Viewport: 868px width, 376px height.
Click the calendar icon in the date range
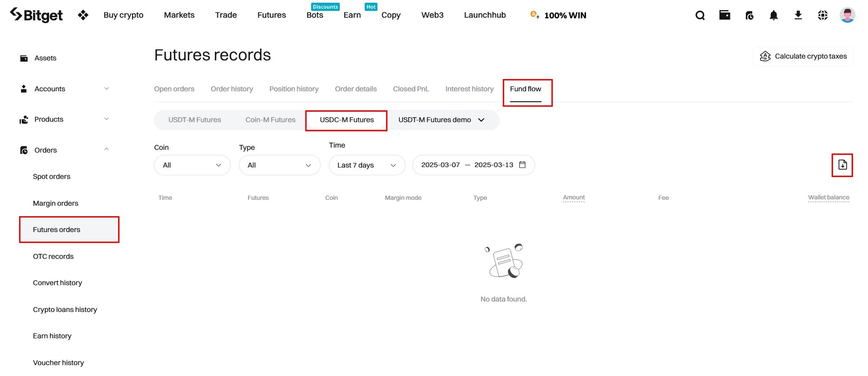click(522, 165)
